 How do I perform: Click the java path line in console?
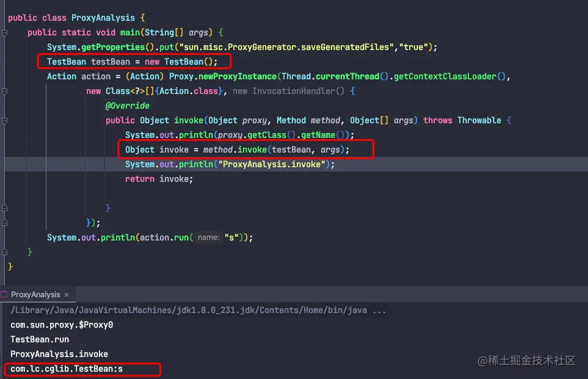point(198,311)
